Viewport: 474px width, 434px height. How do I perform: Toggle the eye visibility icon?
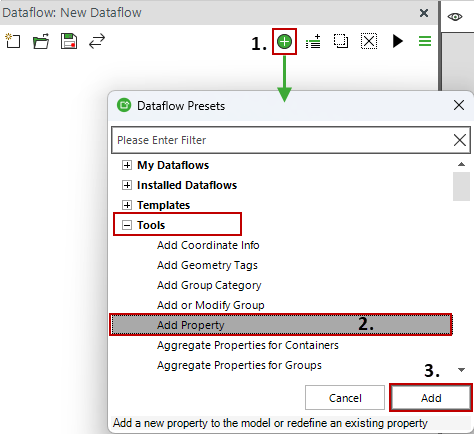coord(455,17)
